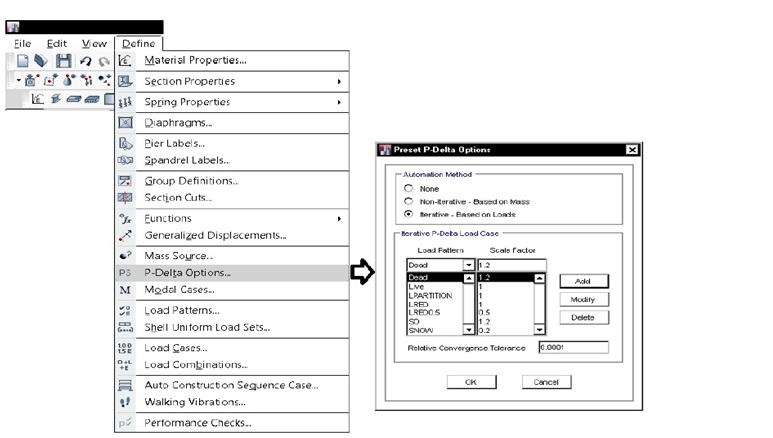The width and height of the screenshot is (773, 438).
Task: Click the Load Combinations menu icon
Action: pos(125,365)
